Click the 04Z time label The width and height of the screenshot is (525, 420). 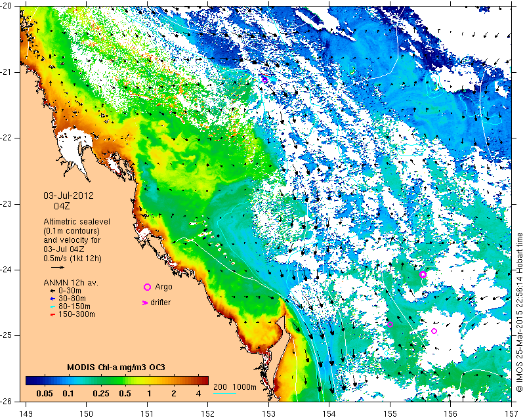pos(62,206)
